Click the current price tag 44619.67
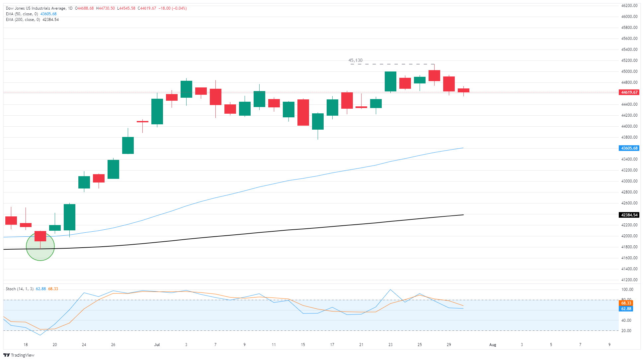Screen dimensions: 644x361 [x=629, y=92]
